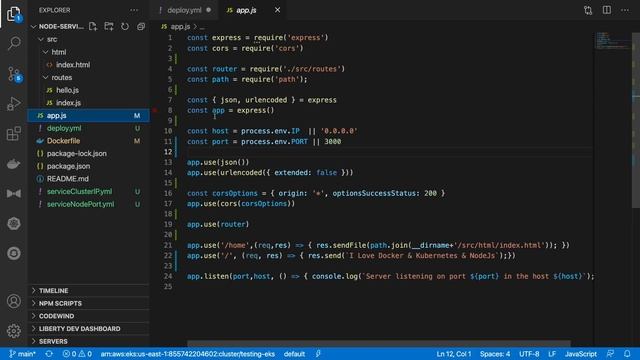Open the notifications bell in status bar
The image size is (640, 360).
(627, 354)
